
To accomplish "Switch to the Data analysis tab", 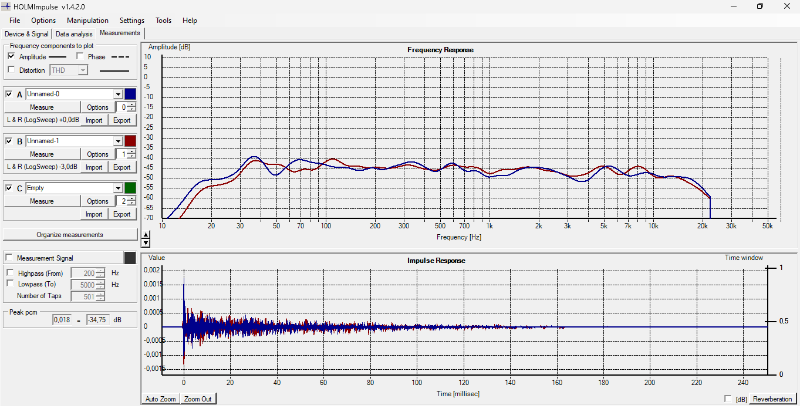I will (75, 33).
